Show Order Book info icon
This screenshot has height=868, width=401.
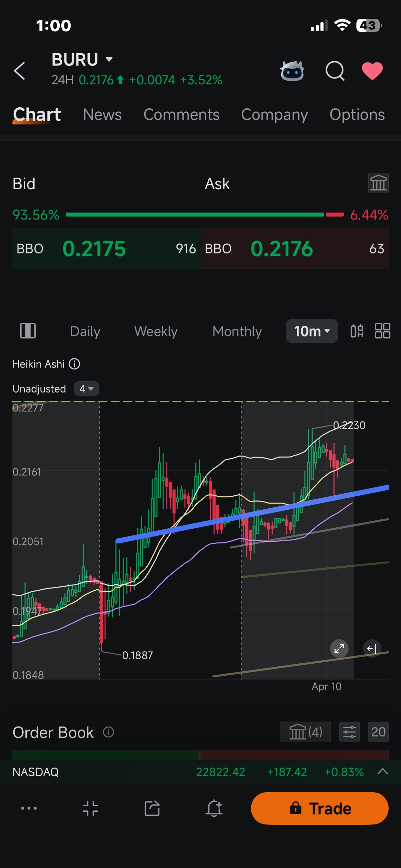(108, 732)
